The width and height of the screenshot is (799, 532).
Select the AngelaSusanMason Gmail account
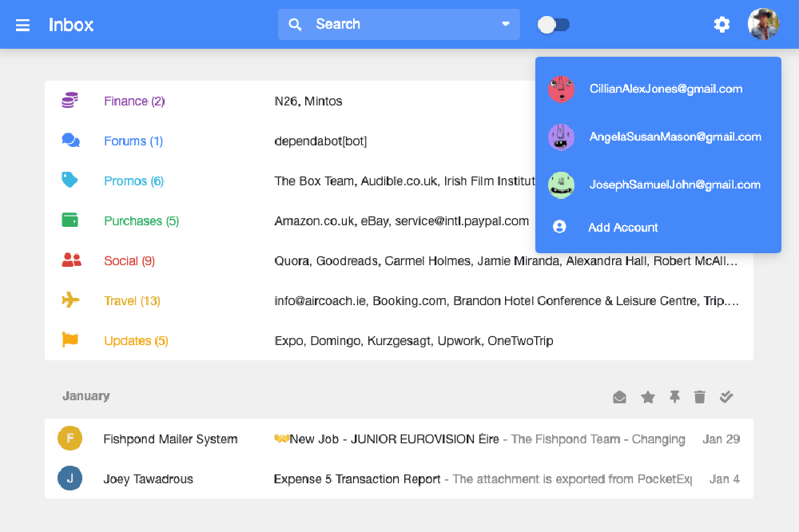[x=676, y=137]
